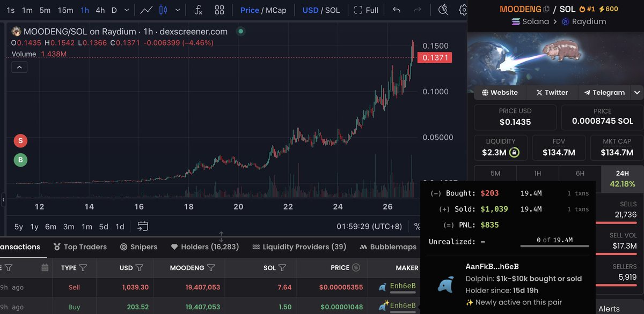Open the extra timeframes dropdown chevron

point(126,10)
